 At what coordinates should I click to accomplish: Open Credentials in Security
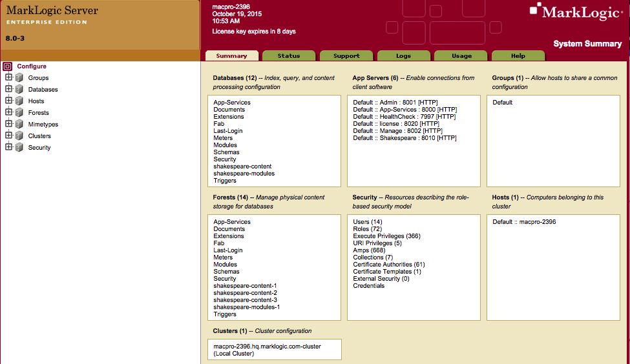point(369,286)
